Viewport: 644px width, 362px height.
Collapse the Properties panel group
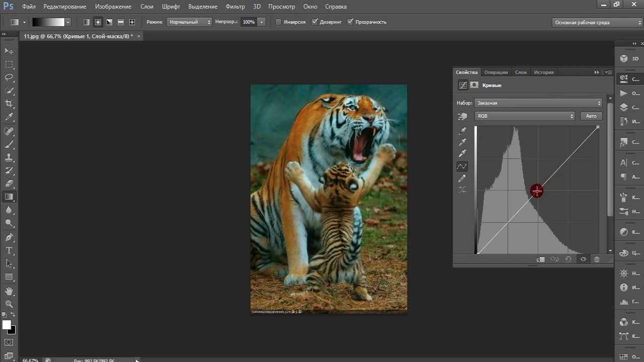[597, 72]
